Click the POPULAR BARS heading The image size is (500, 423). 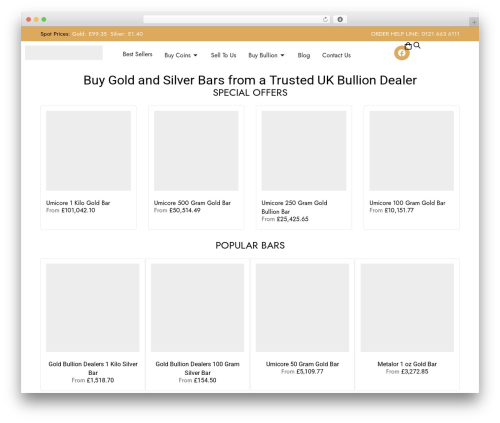coord(250,246)
